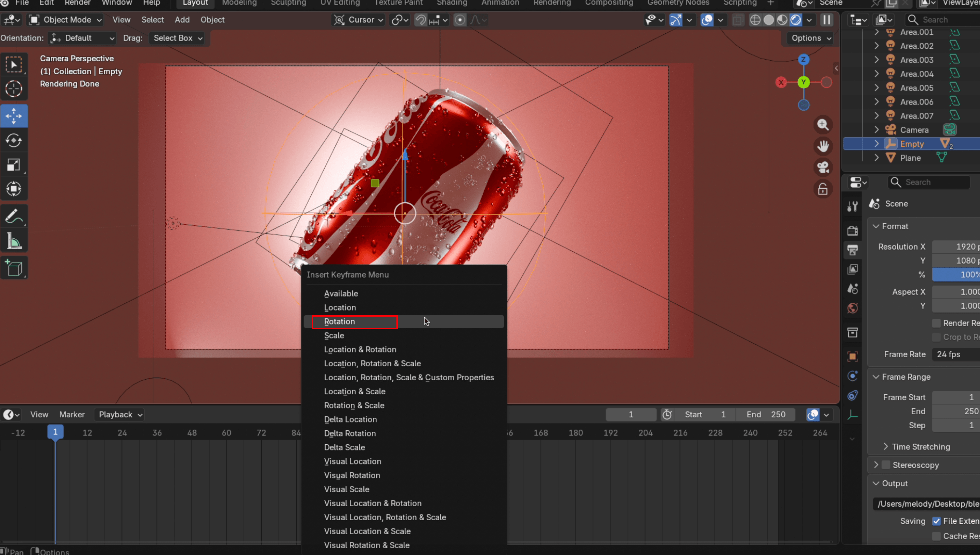Viewport: 980px width, 555px height.
Task: Enable the Stereoscopy checkbox
Action: 886,465
